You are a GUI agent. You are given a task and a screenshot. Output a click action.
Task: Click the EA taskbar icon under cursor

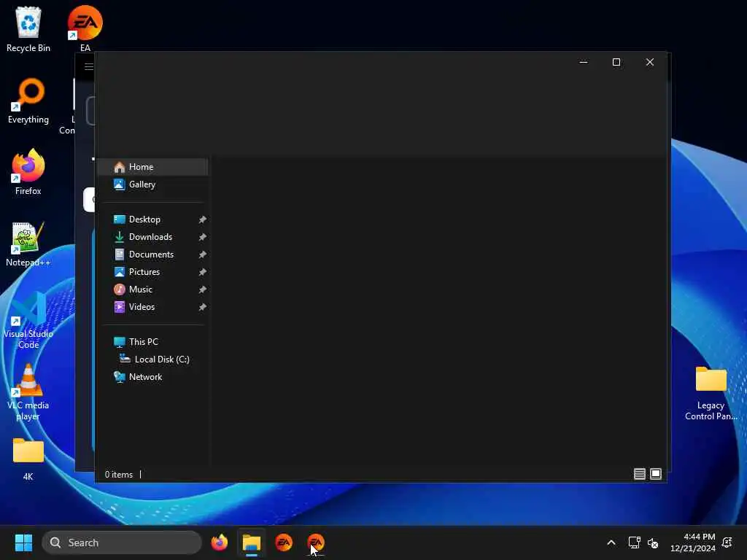[x=316, y=542]
